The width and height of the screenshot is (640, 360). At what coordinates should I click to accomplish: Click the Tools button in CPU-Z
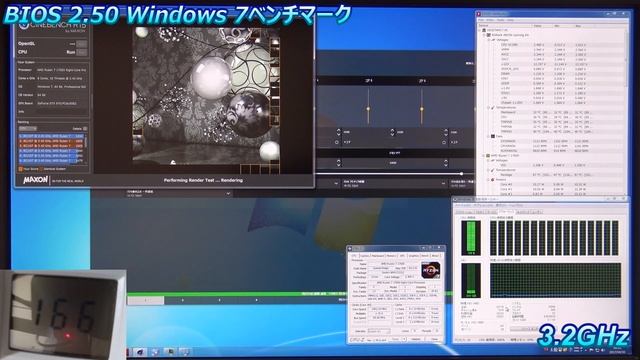tap(396, 339)
